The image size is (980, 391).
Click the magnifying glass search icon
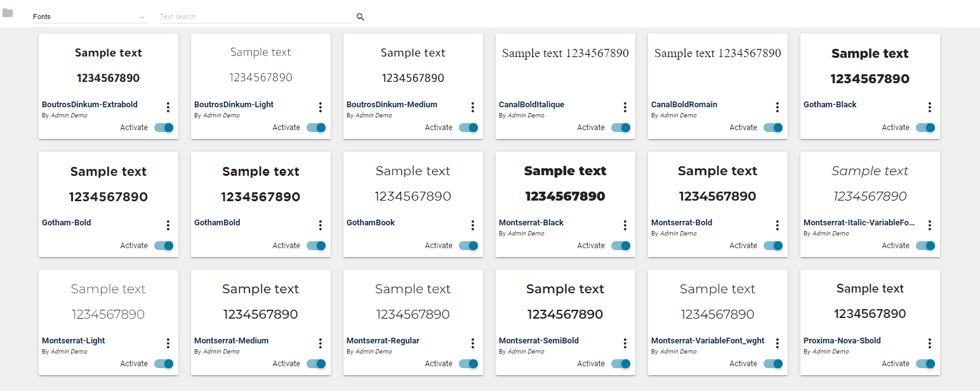[x=361, y=17]
